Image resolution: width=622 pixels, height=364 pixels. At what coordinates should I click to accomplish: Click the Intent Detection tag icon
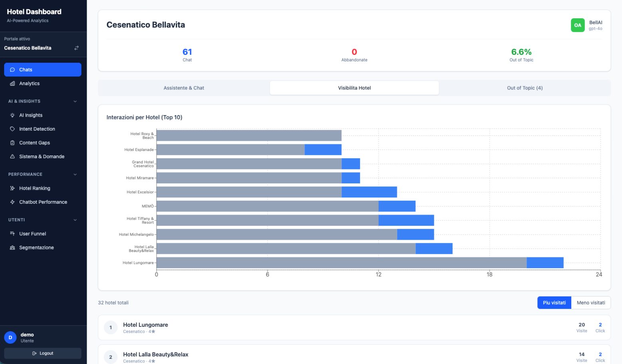point(12,129)
